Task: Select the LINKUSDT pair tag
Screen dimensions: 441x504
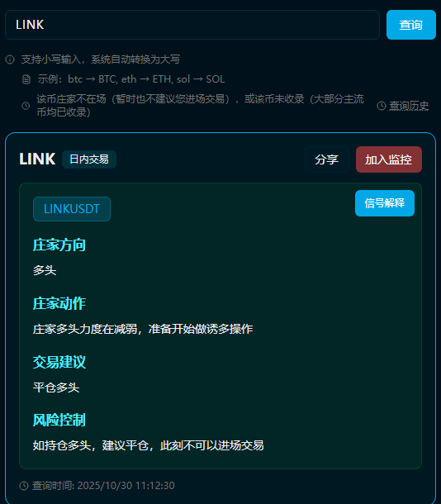Action: tap(72, 209)
